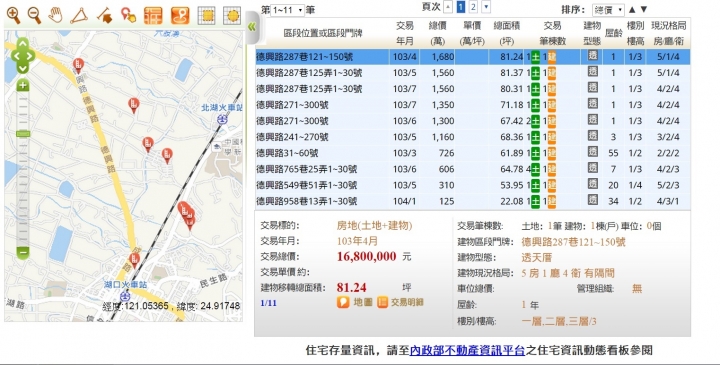The height and width of the screenshot is (365, 720).
Task: Open the 排序 總價 sort dropdown
Action: point(608,10)
